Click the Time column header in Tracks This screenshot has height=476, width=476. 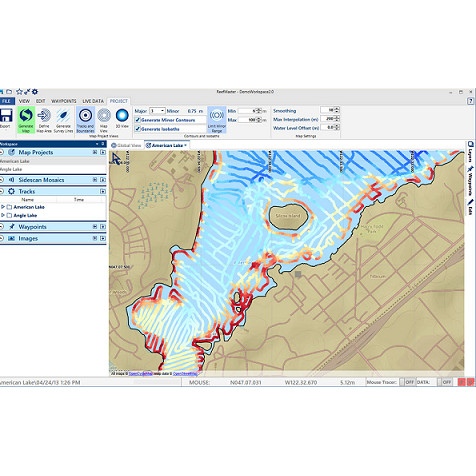79,200
